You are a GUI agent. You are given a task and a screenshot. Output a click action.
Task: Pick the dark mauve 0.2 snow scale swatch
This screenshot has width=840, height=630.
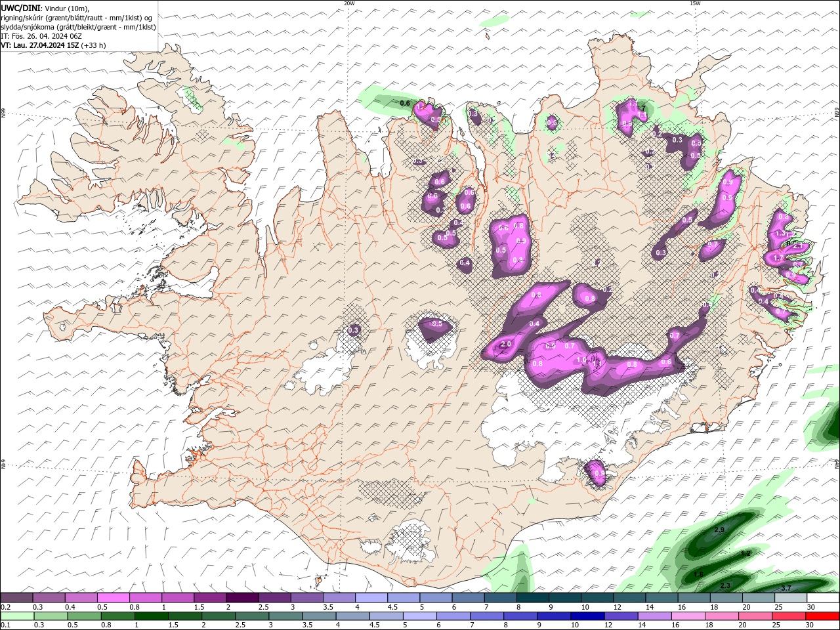[16, 598]
